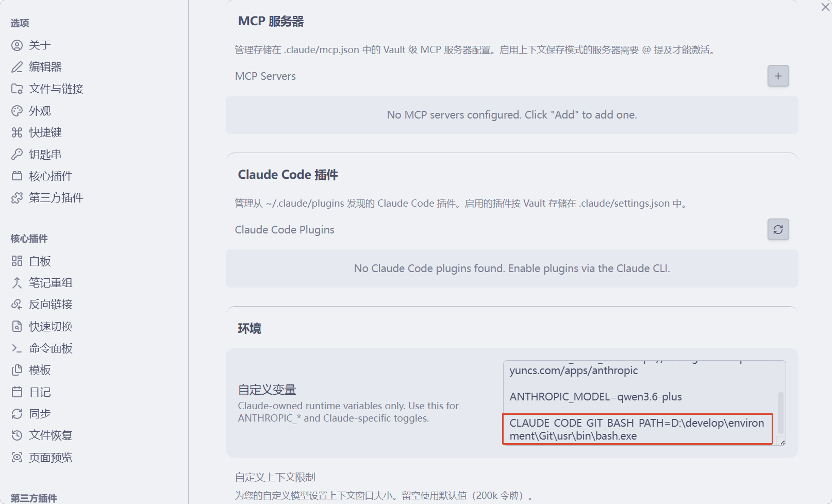Viewport: 832px width, 504px height.
Task: Click the 第三方插件 puzzle-piece icon
Action: 17,198
